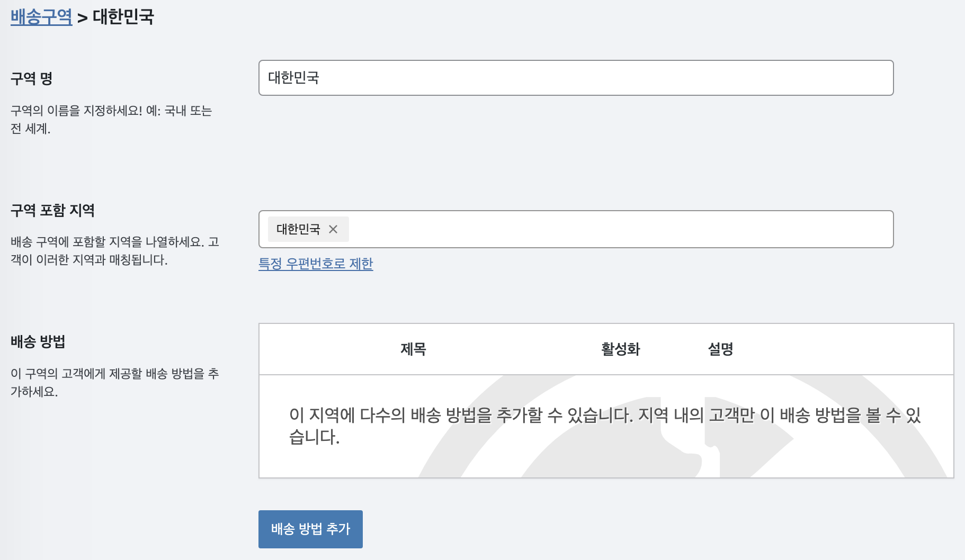965x560 pixels.
Task: Click the 설명 column header
Action: [x=721, y=349]
